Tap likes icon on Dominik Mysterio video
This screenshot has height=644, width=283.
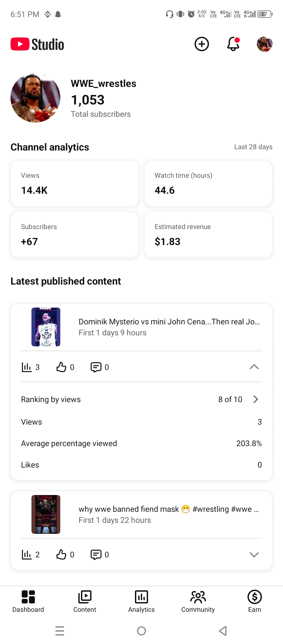coord(61,367)
